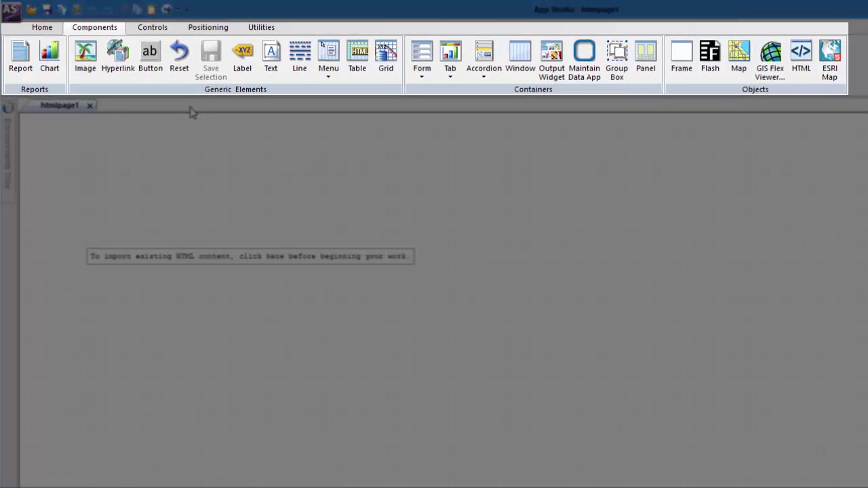Click the import existing HTML content link

(250, 256)
